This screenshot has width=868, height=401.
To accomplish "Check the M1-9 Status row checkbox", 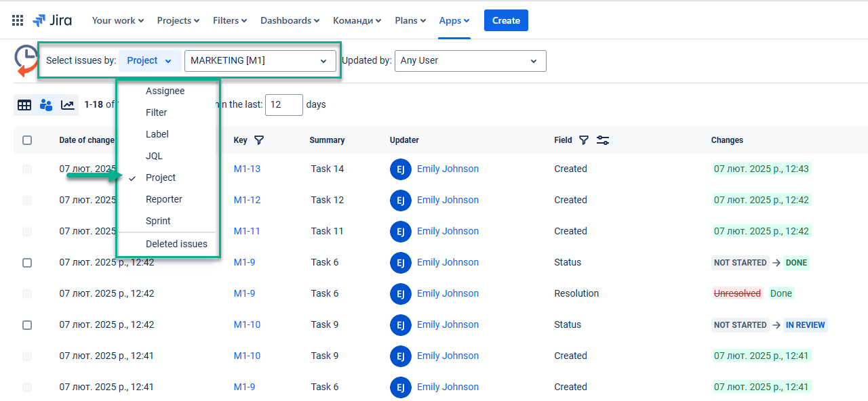I will [x=27, y=263].
